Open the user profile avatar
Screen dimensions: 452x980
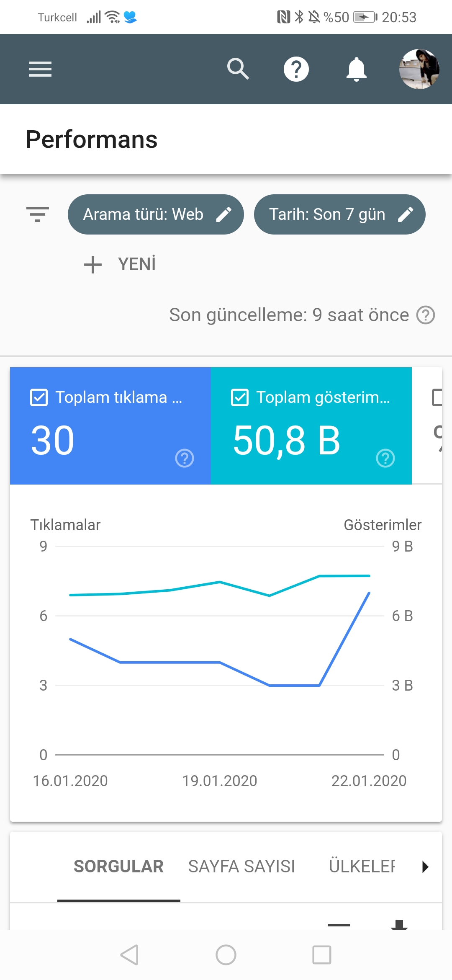[x=419, y=69]
